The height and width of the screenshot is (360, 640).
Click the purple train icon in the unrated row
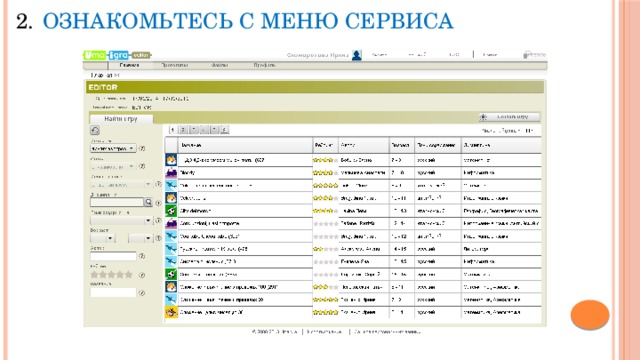[171, 223]
